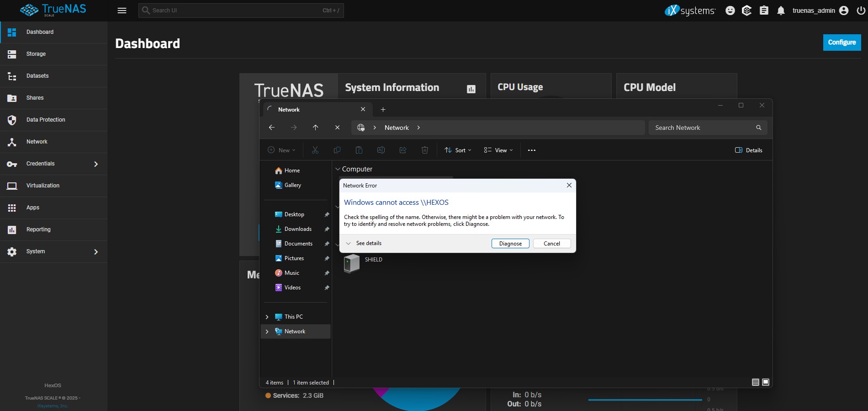
Task: Open Shares section in sidebar
Action: (53, 98)
